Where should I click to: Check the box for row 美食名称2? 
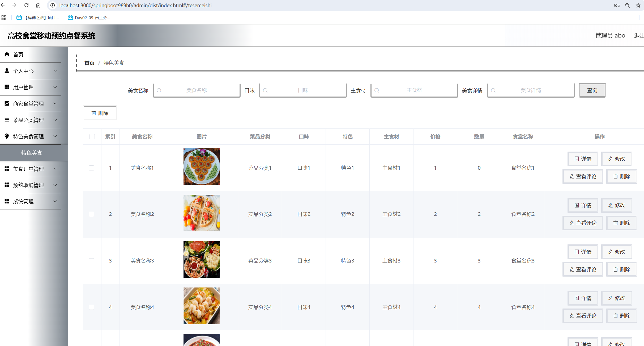(x=91, y=214)
